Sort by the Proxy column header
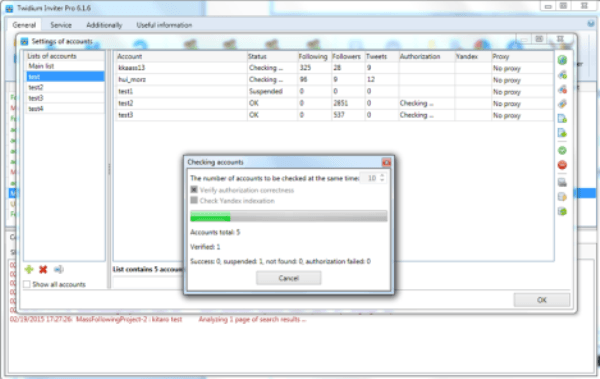This screenshot has height=379, width=600. (x=522, y=56)
